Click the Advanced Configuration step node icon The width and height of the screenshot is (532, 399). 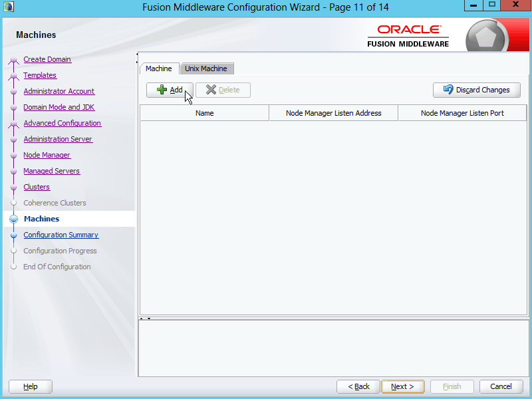point(13,124)
